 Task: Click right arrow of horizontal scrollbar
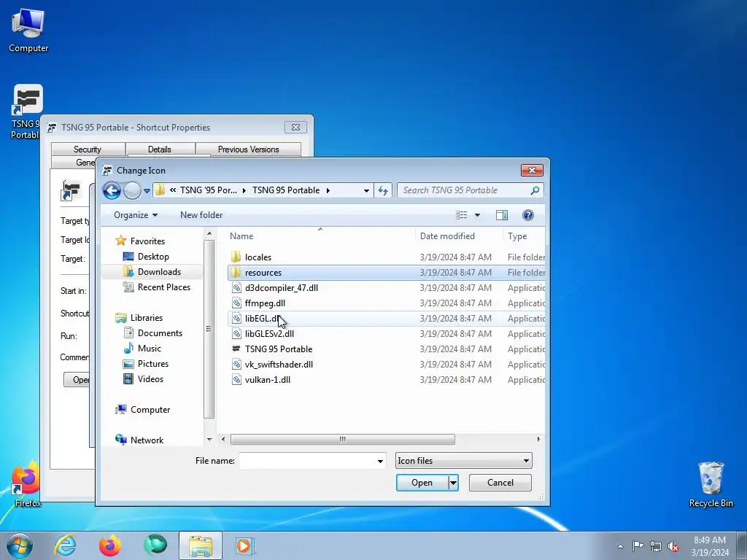pyautogui.click(x=539, y=439)
